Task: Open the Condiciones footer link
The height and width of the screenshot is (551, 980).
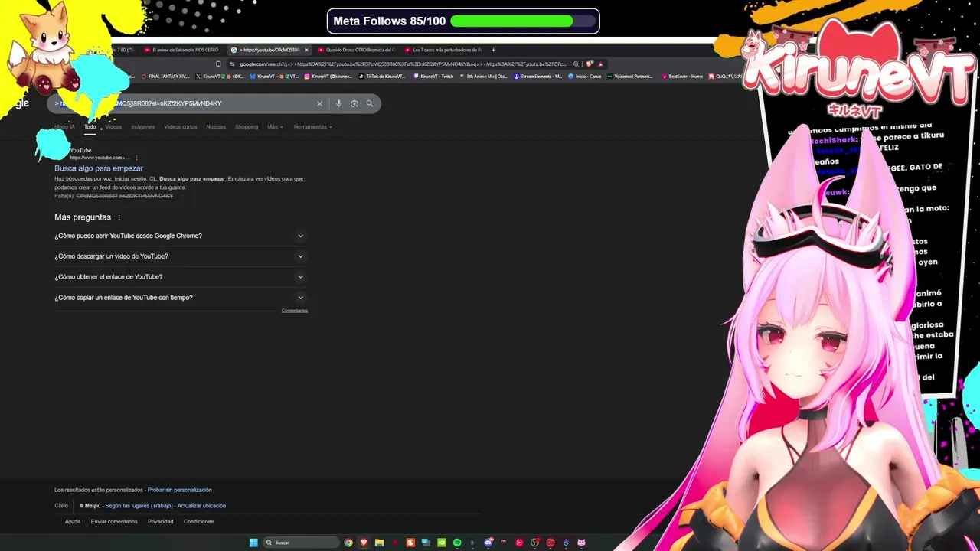Action: click(x=198, y=522)
